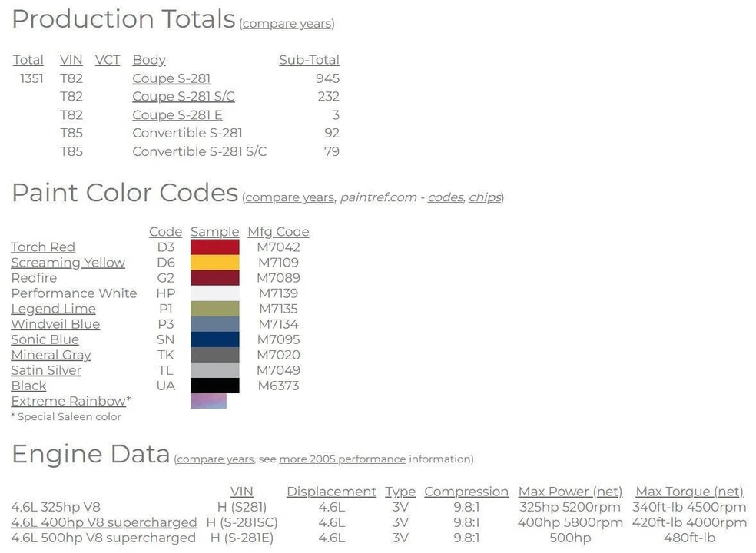Click the Legend Lime color sample
756x553 pixels.
(x=214, y=309)
